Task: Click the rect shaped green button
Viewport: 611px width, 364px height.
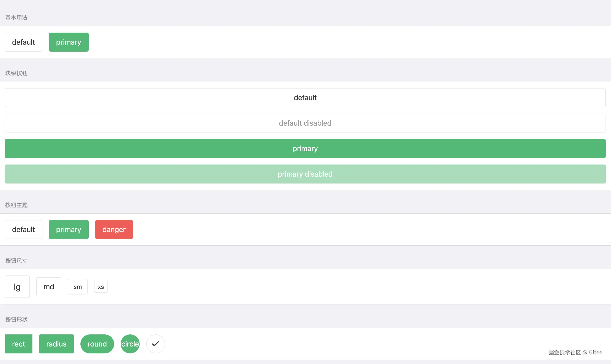Action: tap(18, 344)
